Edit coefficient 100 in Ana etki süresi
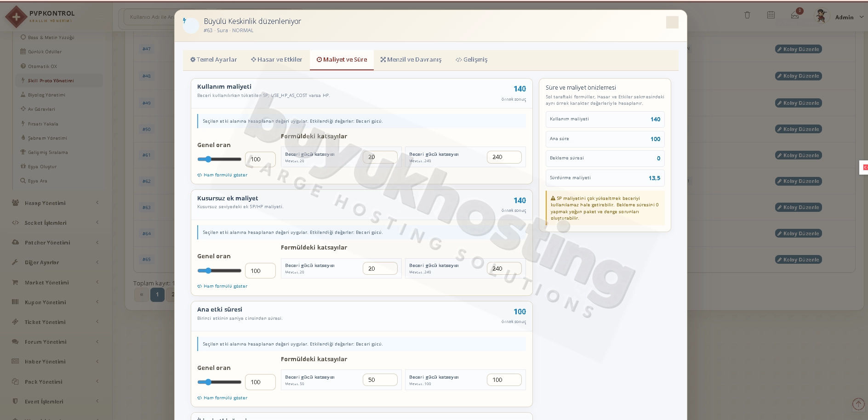 pyautogui.click(x=504, y=380)
